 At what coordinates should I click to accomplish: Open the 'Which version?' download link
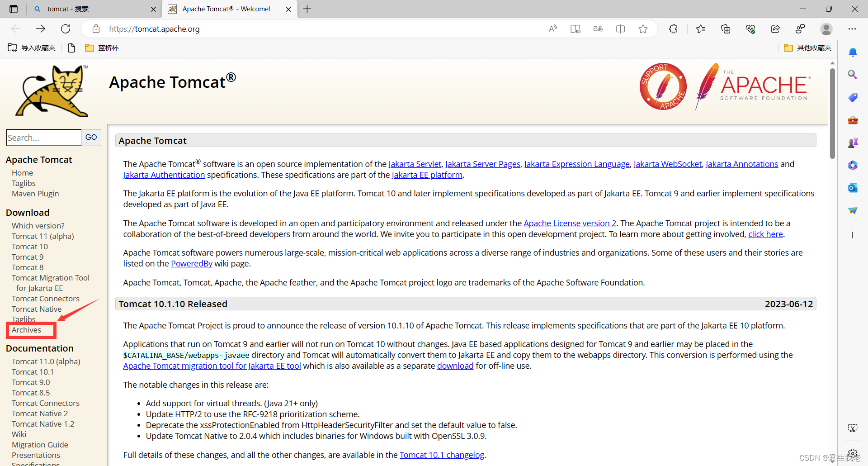click(38, 226)
